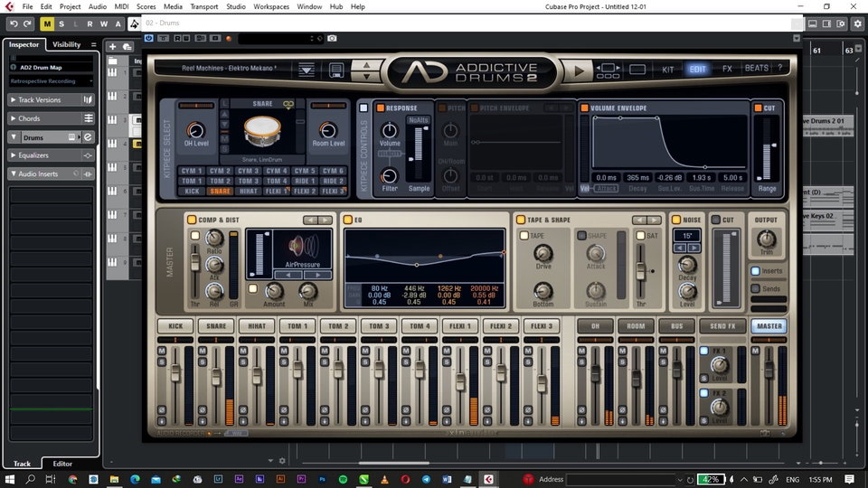The image size is (868, 488).
Task: Select the SEND FX mixer button
Action: tap(722, 326)
